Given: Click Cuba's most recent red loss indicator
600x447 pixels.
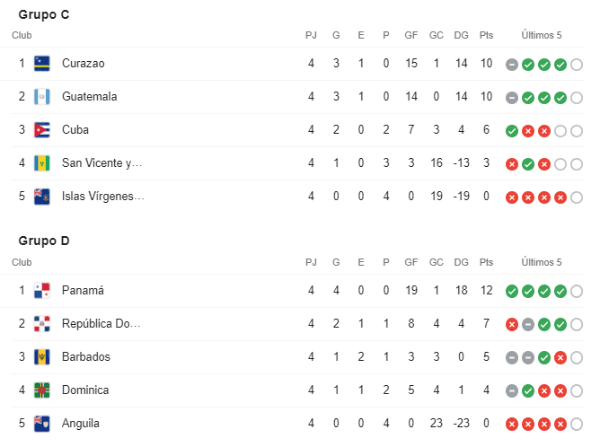Looking at the screenshot, I should coord(544,130).
